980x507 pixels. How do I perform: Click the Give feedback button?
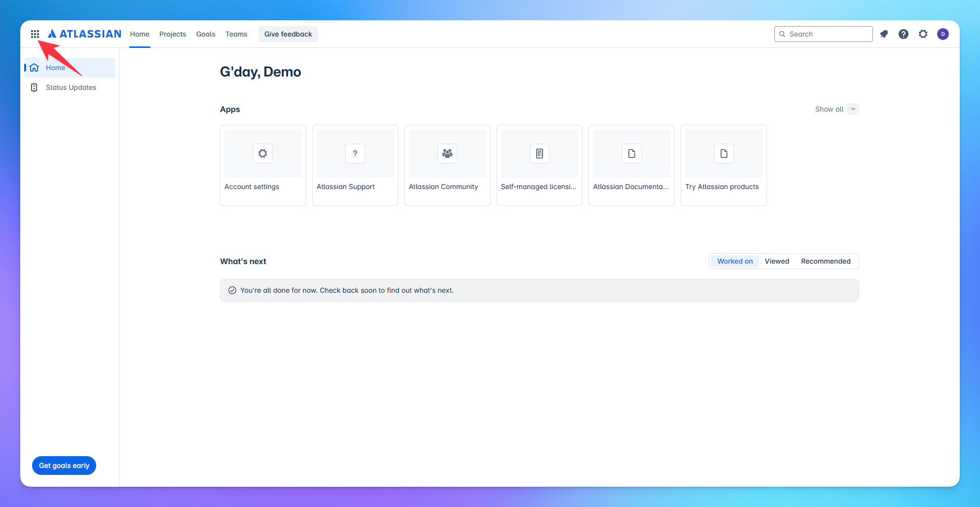coord(288,34)
